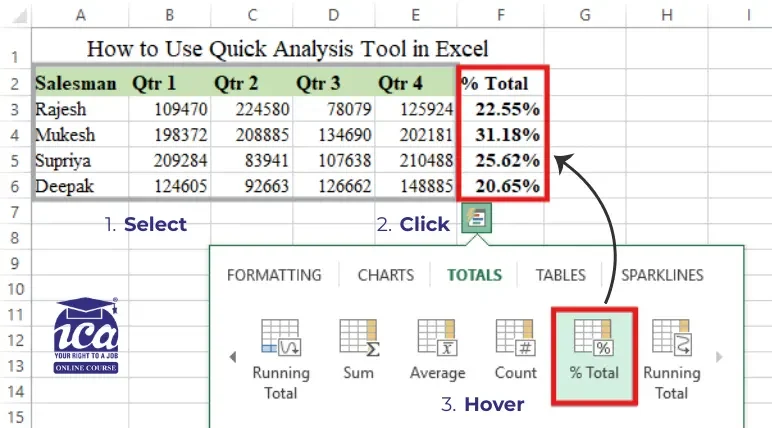Select column B header

169,15
